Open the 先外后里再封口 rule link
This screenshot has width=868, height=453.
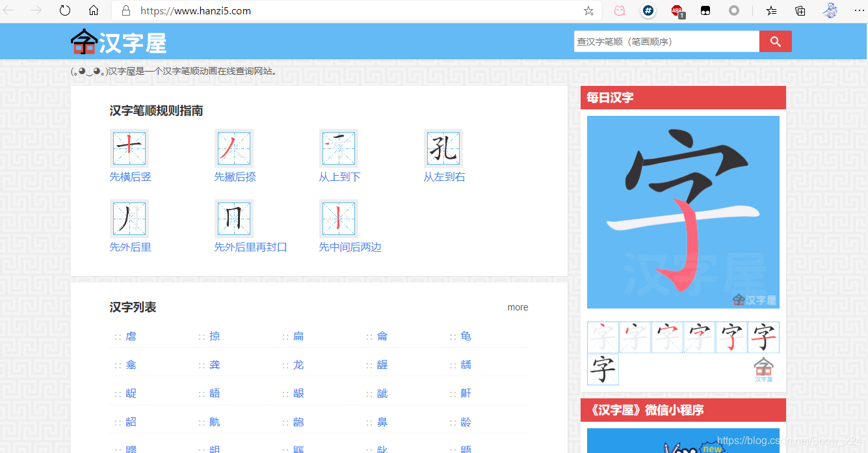(251, 247)
